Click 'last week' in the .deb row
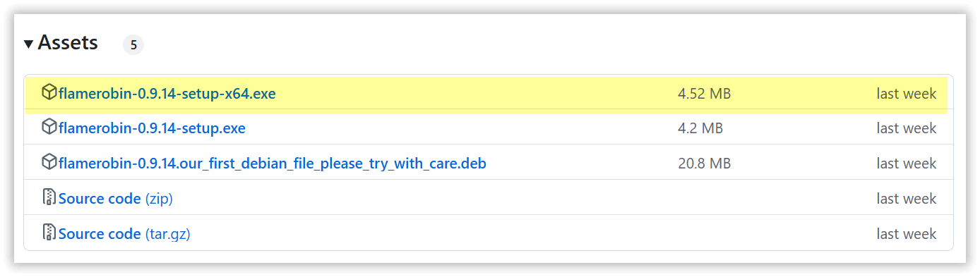 coord(907,164)
